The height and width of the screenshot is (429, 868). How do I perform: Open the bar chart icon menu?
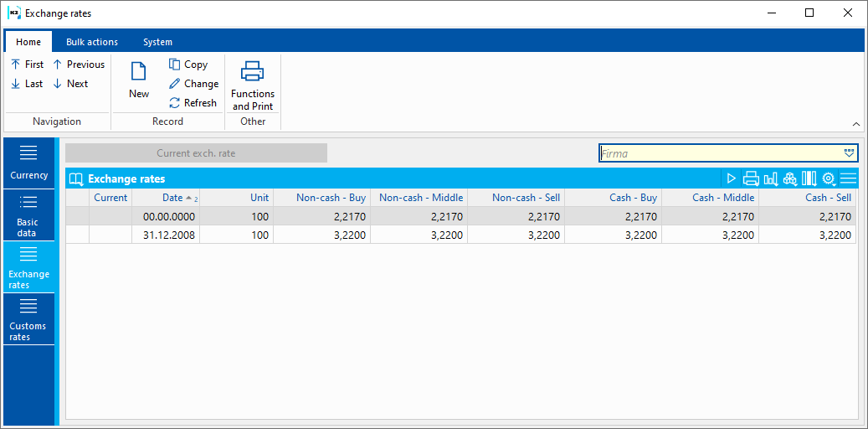tap(771, 178)
